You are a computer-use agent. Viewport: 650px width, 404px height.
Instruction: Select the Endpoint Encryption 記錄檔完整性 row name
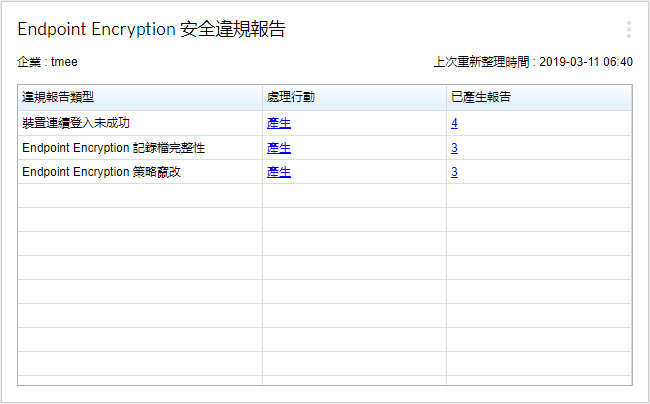coord(120,147)
